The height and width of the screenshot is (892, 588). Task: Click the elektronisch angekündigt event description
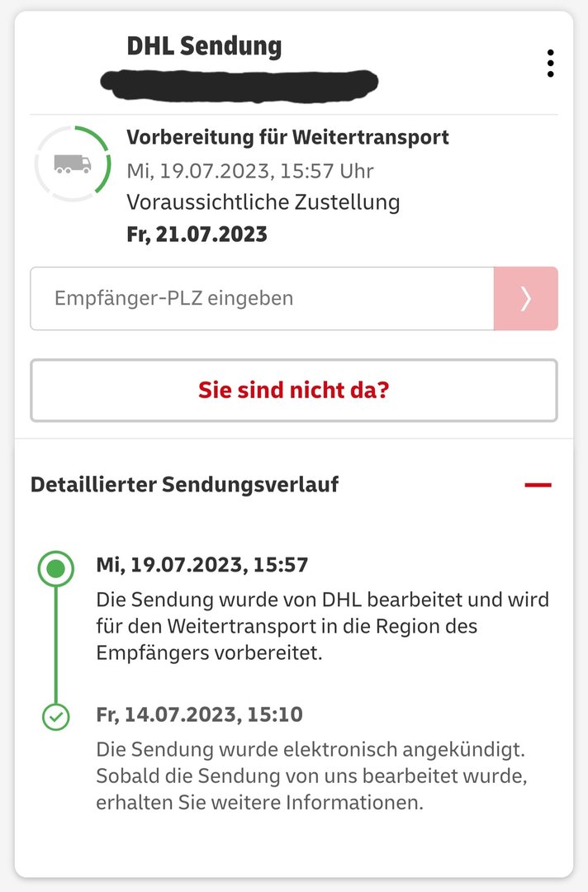coord(311,776)
